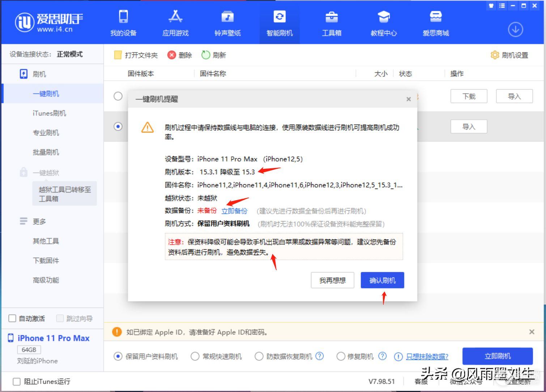Viewport: 546px width, 392px height.
Task: Open the 工具箱 toolbox icon
Action: point(332,17)
